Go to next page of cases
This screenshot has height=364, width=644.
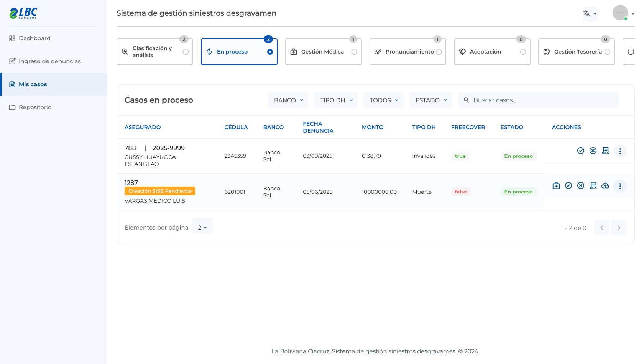[x=619, y=228]
